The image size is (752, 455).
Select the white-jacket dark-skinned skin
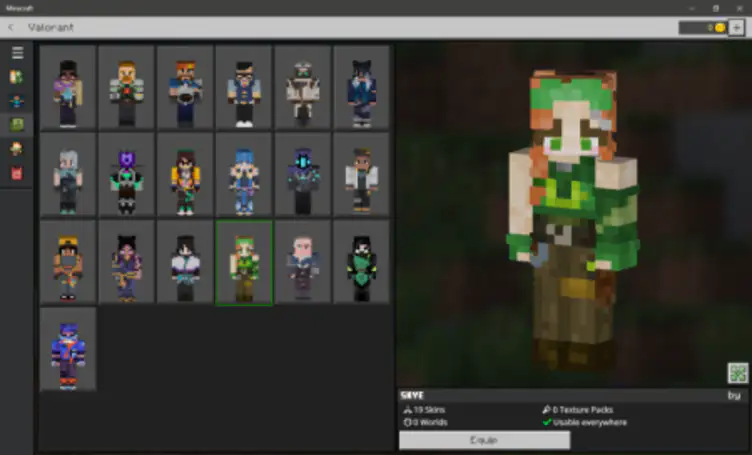click(362, 175)
